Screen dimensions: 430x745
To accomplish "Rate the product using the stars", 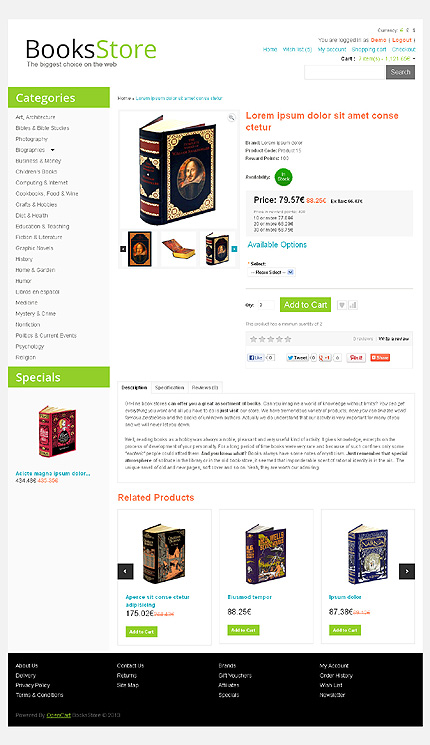I will [270, 339].
